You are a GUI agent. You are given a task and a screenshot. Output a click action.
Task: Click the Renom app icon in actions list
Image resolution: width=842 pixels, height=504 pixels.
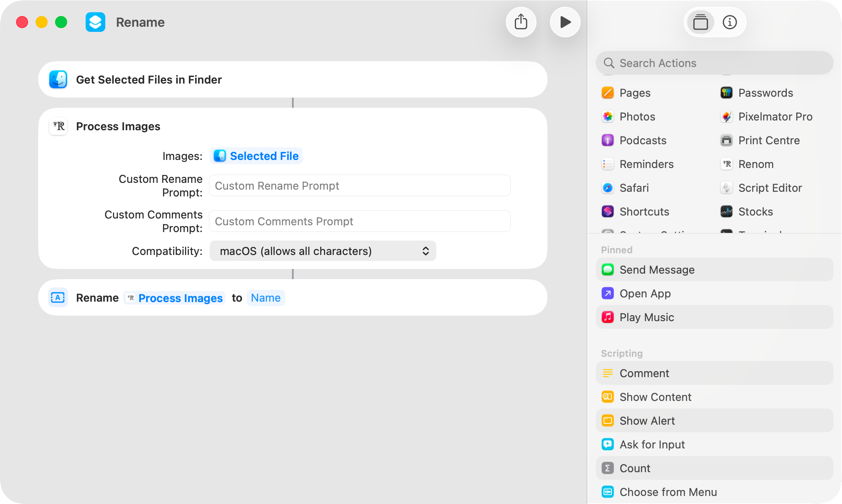pos(727,164)
